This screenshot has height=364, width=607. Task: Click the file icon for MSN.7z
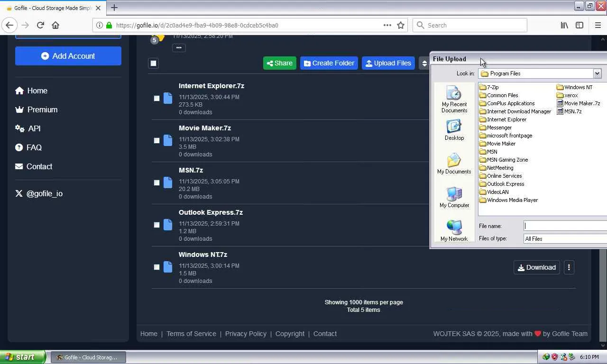point(168,182)
